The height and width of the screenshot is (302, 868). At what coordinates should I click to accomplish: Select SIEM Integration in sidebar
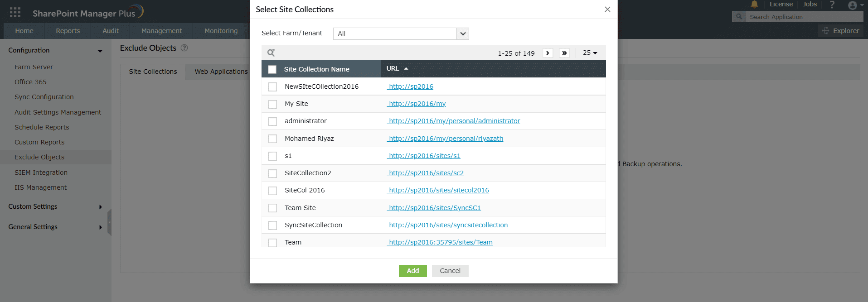[41, 173]
